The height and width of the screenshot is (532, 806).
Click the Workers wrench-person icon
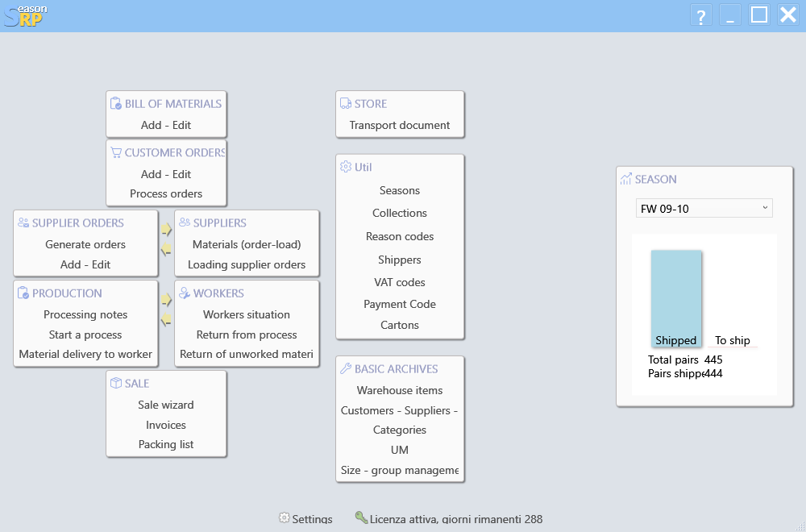pos(185,293)
